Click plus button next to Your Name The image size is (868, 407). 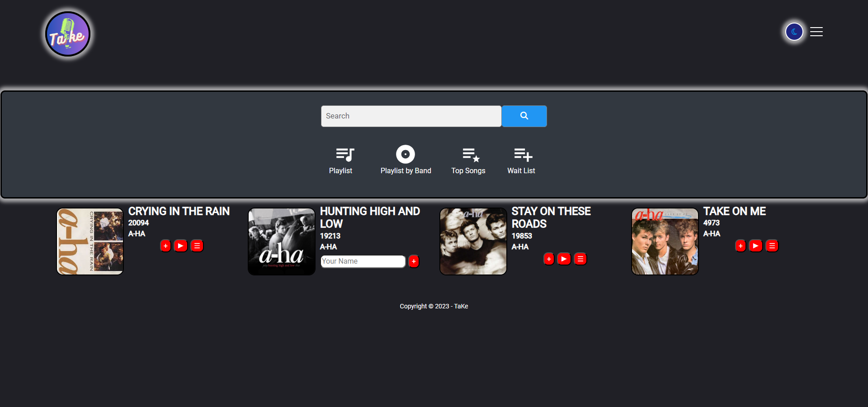click(x=414, y=261)
